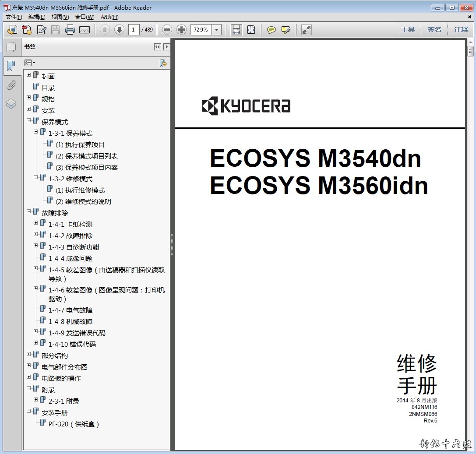The height and width of the screenshot is (454, 476).
Task: Open the 视图(V) menu
Action: 60,17
